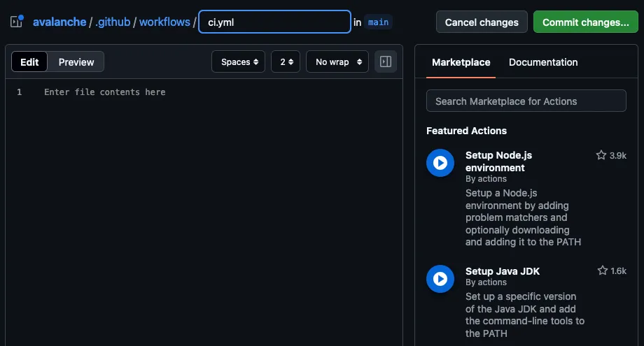
Task: Click the ci.yml filename input field
Action: [x=274, y=22]
